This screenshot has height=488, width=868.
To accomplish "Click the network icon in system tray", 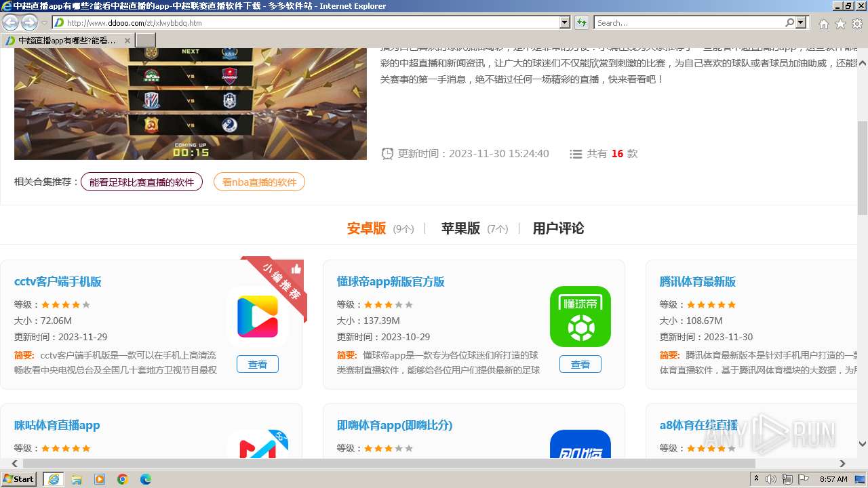I will point(787,479).
